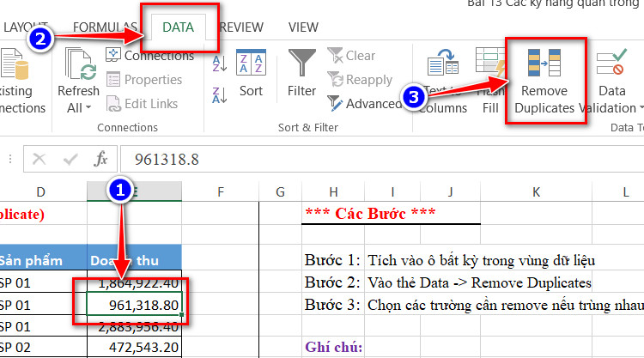Sort A to Z ascending
644x358 pixels.
220,64
